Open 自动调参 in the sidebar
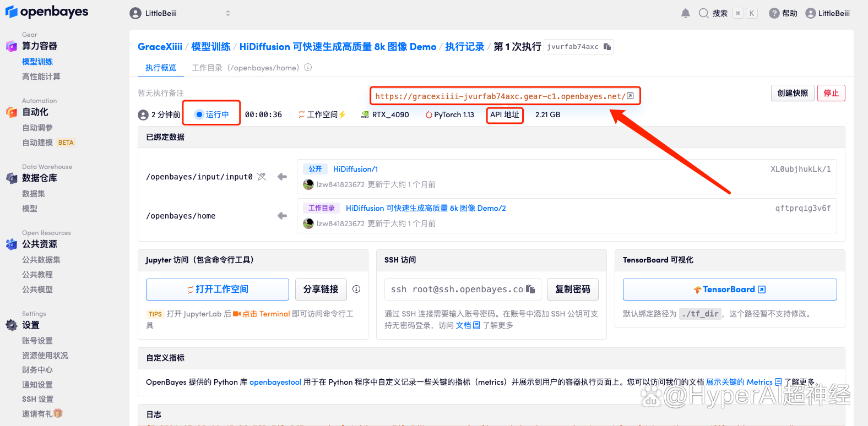 point(37,128)
